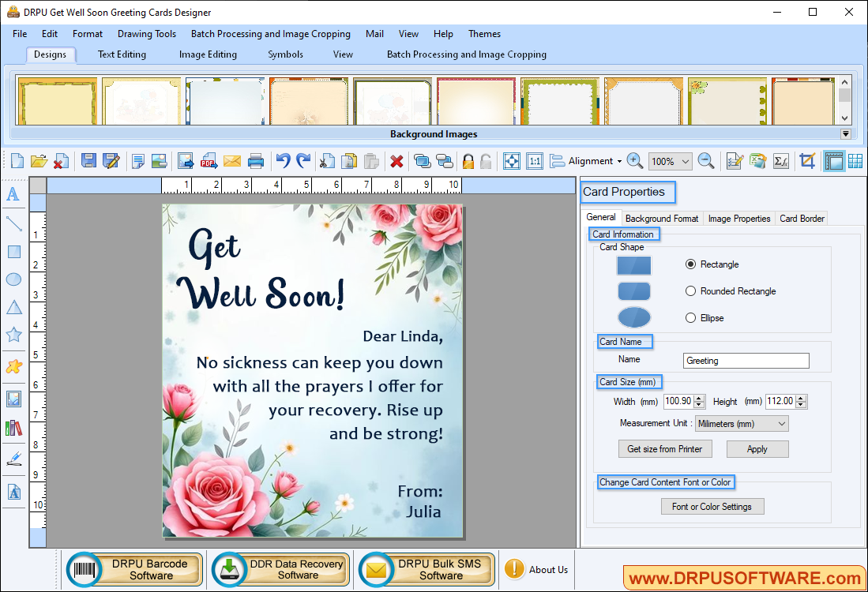Print the greeting card
This screenshot has width=868, height=592.
coord(256,161)
